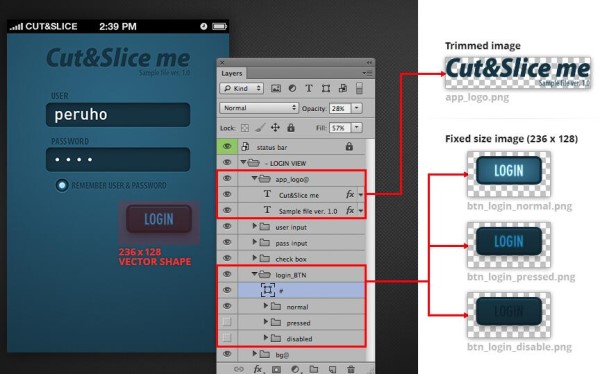Click the LOGIN button in phone mockup

(159, 219)
